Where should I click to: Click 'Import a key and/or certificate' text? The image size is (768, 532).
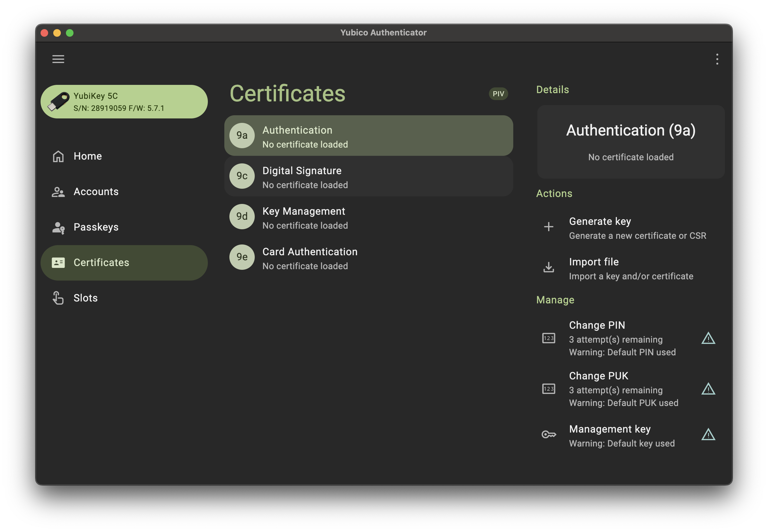tap(631, 276)
